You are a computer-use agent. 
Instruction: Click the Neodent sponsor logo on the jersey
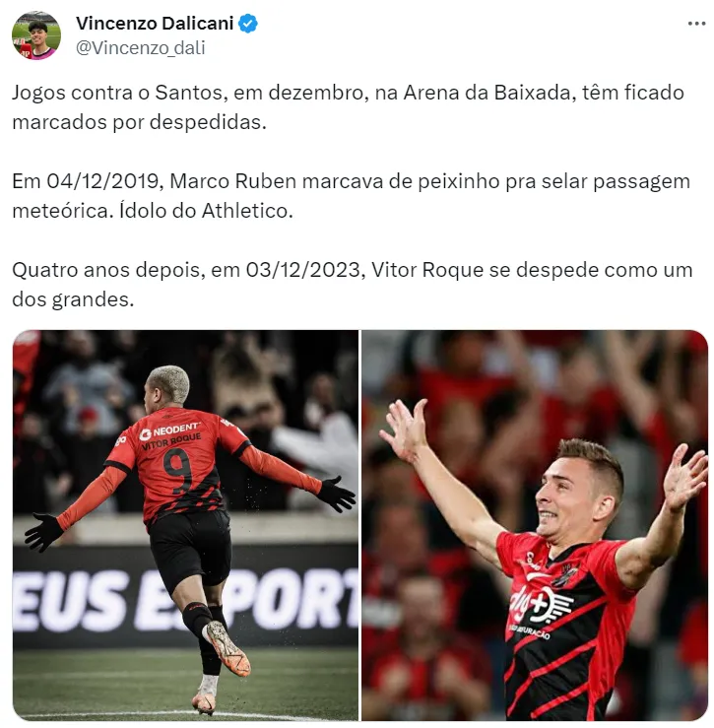(x=170, y=430)
